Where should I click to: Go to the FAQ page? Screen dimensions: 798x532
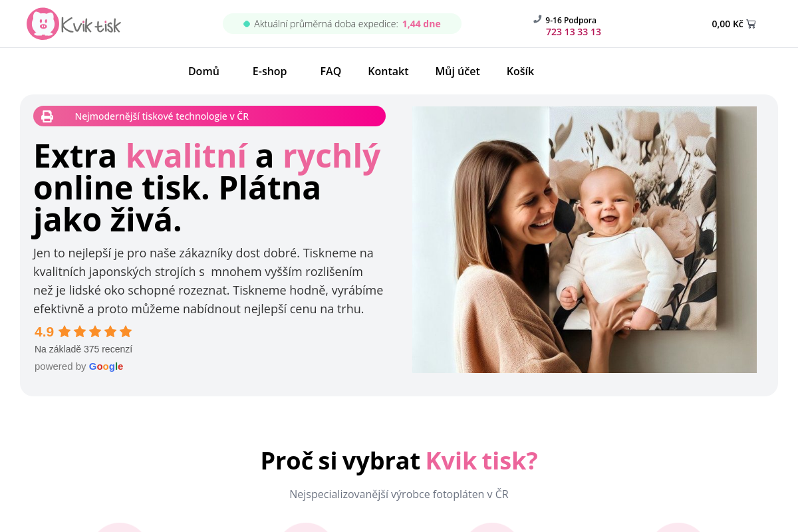331,71
